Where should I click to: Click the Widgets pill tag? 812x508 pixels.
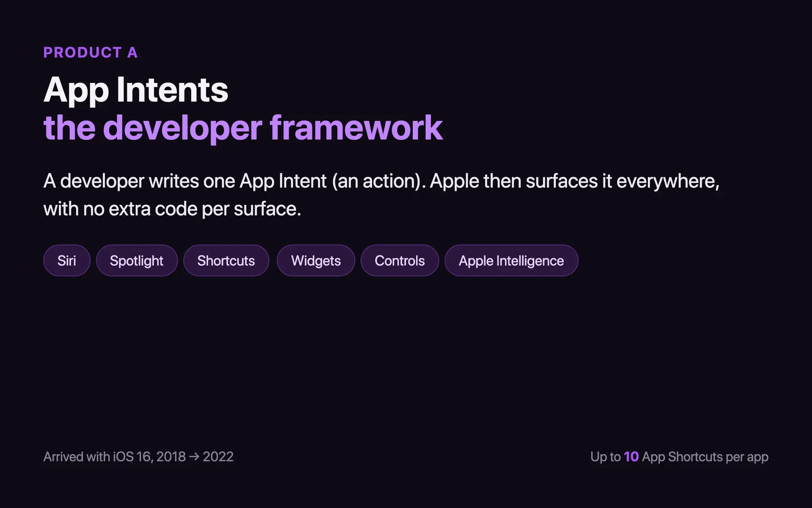[316, 260]
